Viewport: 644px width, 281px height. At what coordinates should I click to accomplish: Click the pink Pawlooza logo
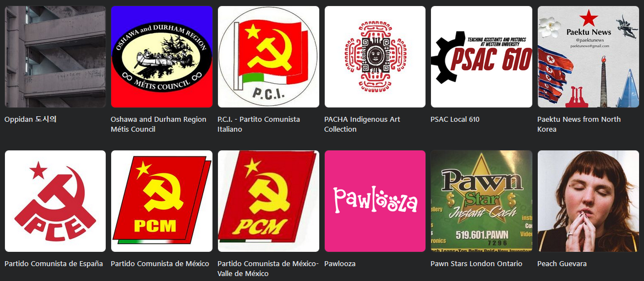click(x=375, y=201)
